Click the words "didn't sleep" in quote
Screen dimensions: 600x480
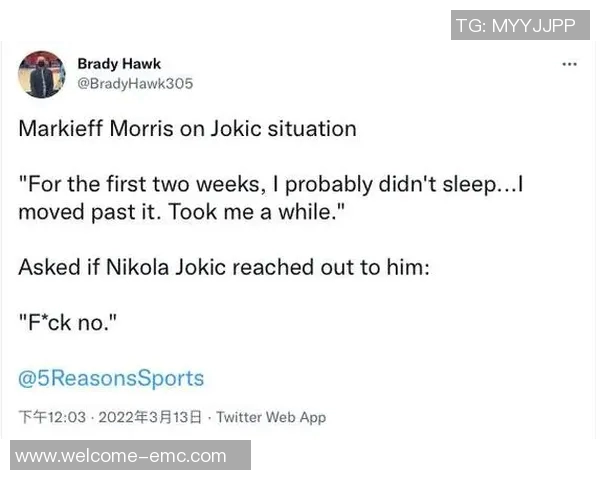click(400, 185)
